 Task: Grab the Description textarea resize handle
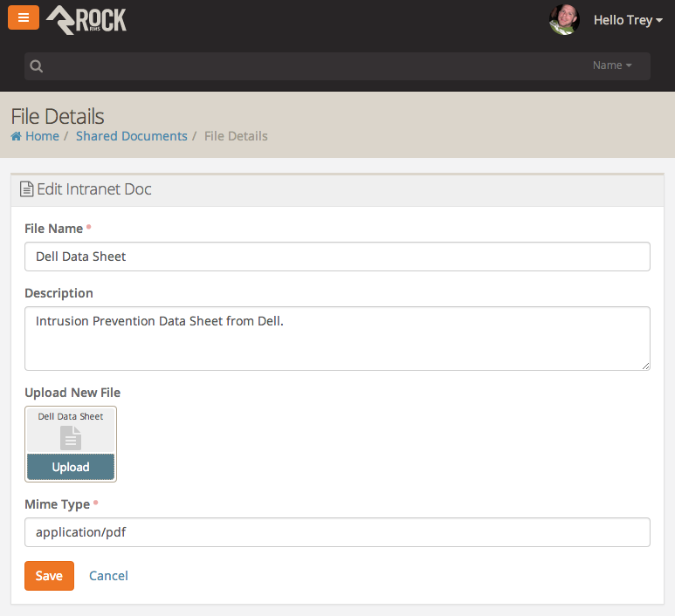[645, 366]
